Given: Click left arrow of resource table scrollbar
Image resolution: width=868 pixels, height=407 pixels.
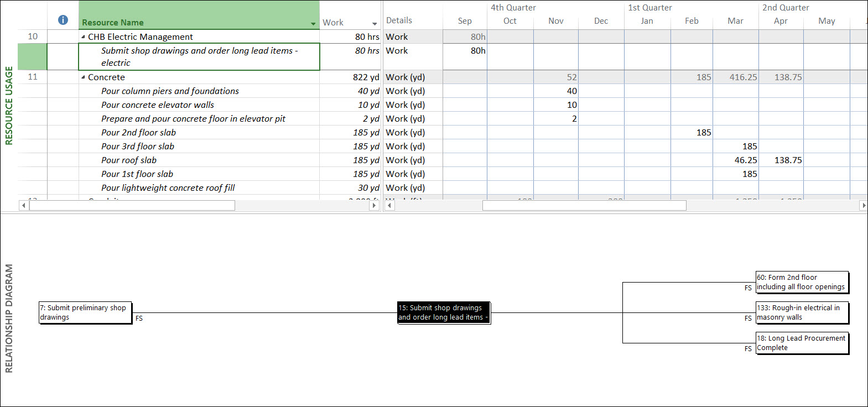Looking at the screenshot, I should [23, 206].
